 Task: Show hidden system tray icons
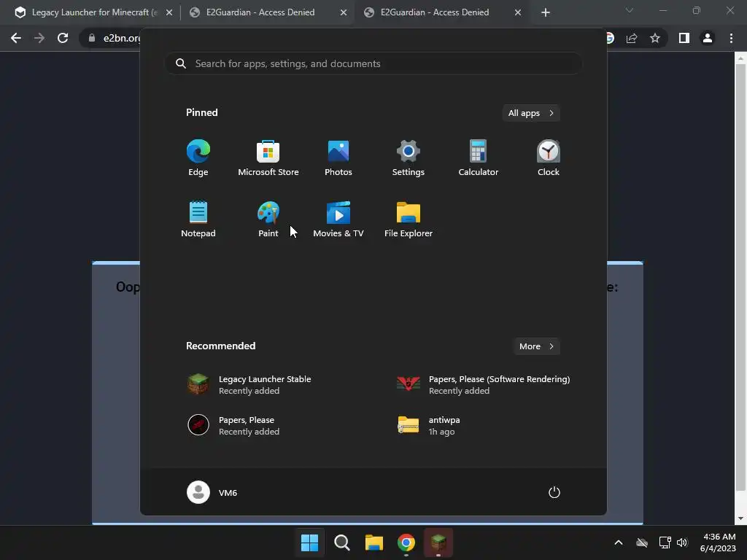tap(619, 542)
